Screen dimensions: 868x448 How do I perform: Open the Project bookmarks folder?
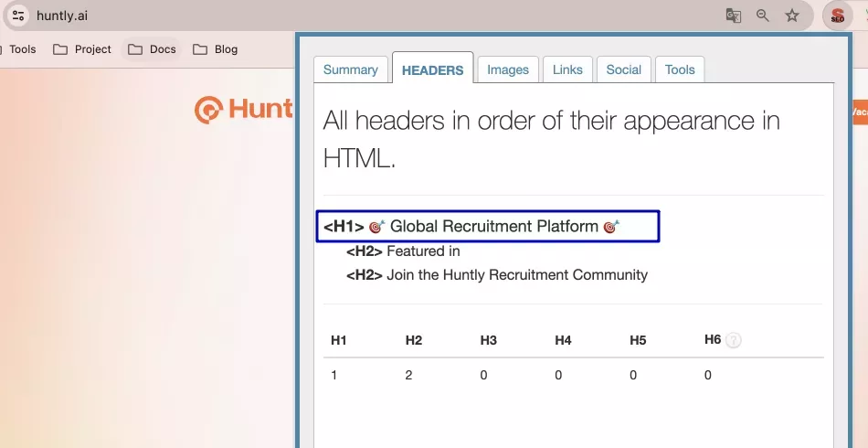pos(82,49)
